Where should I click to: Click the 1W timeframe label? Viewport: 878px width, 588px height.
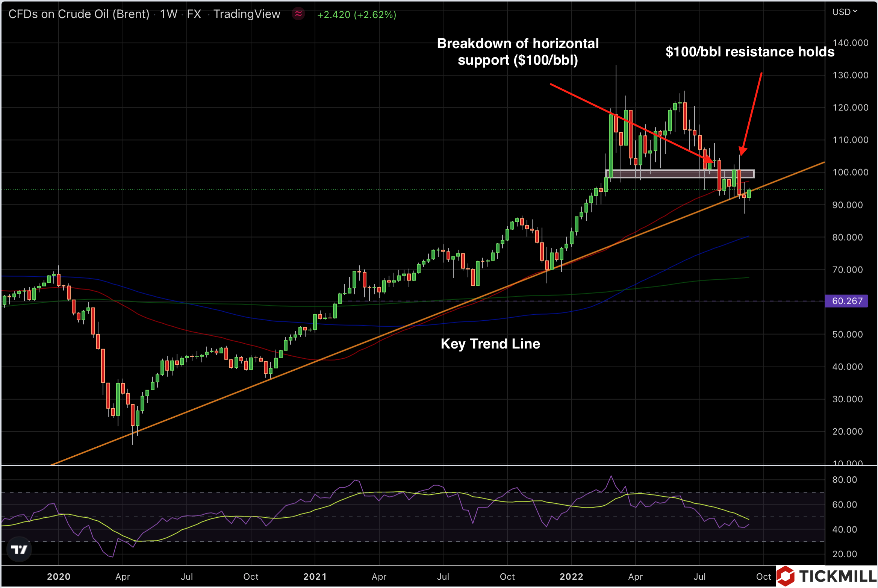168,14
